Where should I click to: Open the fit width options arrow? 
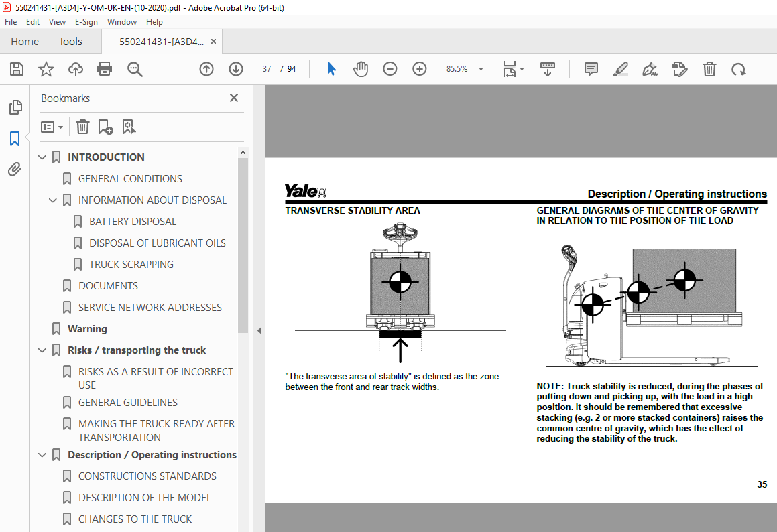click(x=522, y=69)
